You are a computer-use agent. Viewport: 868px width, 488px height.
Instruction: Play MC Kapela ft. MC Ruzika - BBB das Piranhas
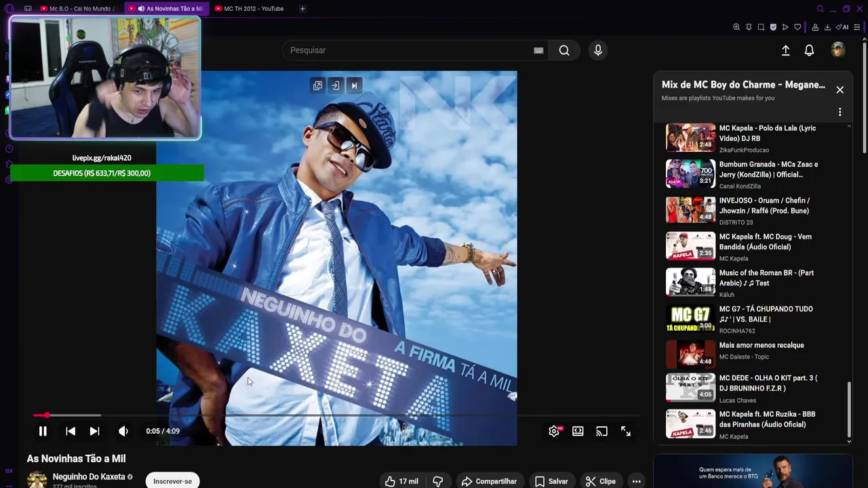point(751,424)
